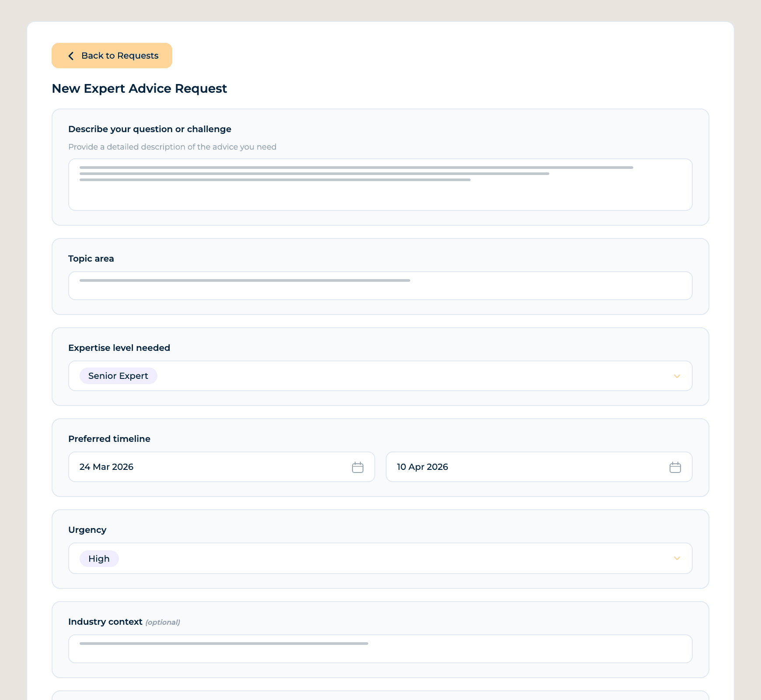
Task: Expand the Expertise level dropdown chevron
Action: click(677, 376)
